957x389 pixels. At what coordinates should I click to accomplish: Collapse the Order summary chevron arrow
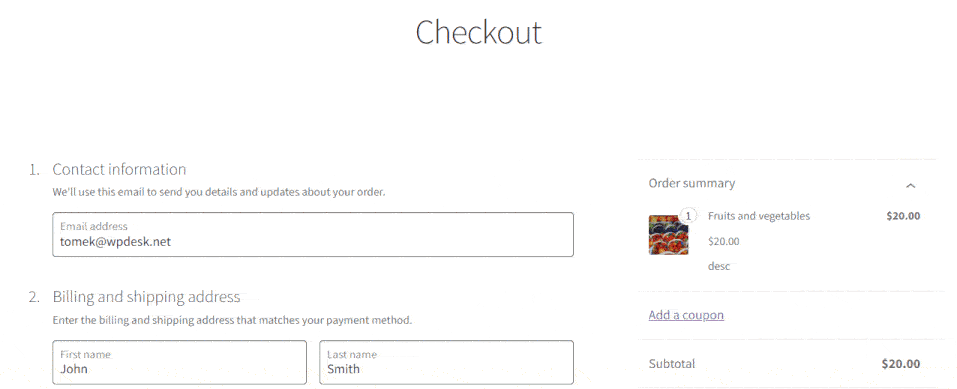[911, 185]
